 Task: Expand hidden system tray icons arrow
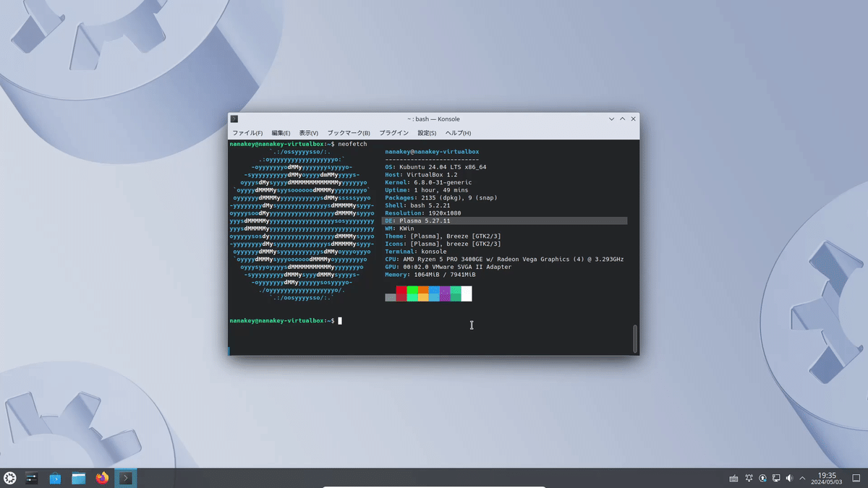[802, 478]
